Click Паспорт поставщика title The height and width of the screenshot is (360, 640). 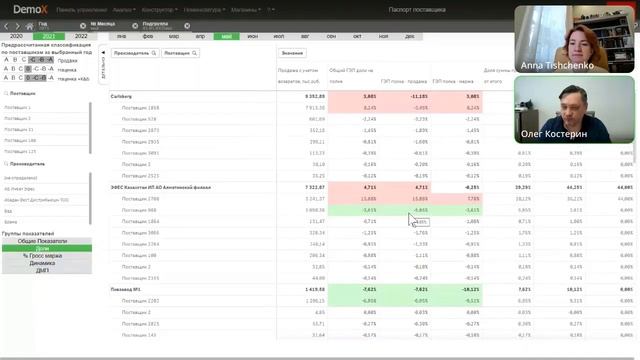(417, 10)
